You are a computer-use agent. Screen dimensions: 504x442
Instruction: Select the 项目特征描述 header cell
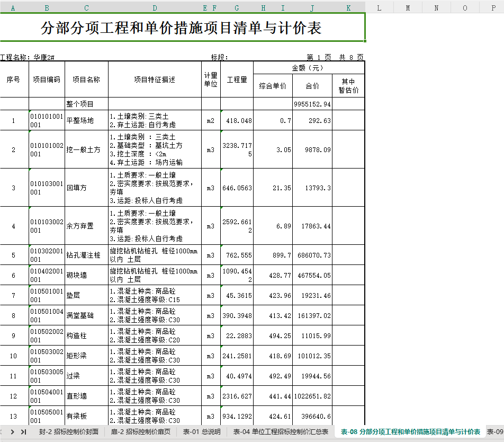click(x=155, y=79)
